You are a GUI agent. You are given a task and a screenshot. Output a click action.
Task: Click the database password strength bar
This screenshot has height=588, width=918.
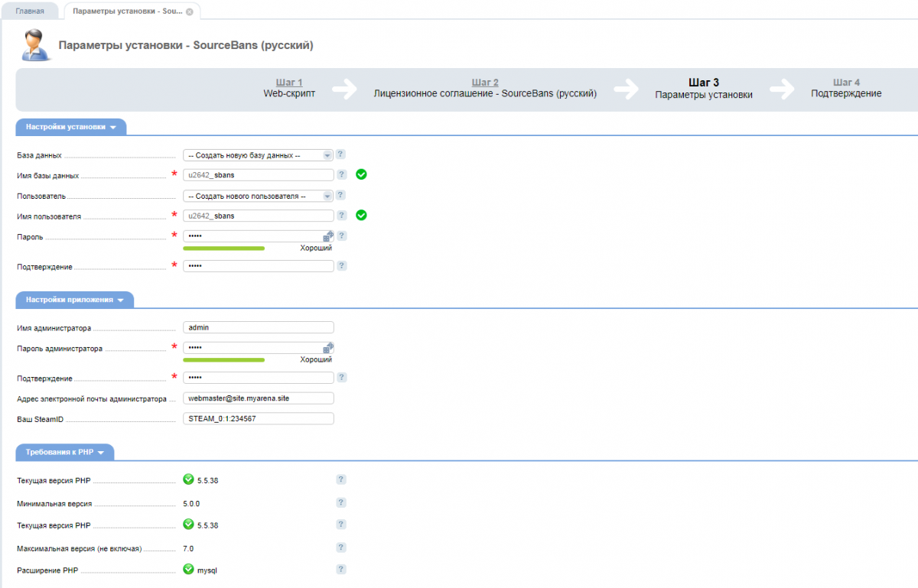click(x=224, y=249)
